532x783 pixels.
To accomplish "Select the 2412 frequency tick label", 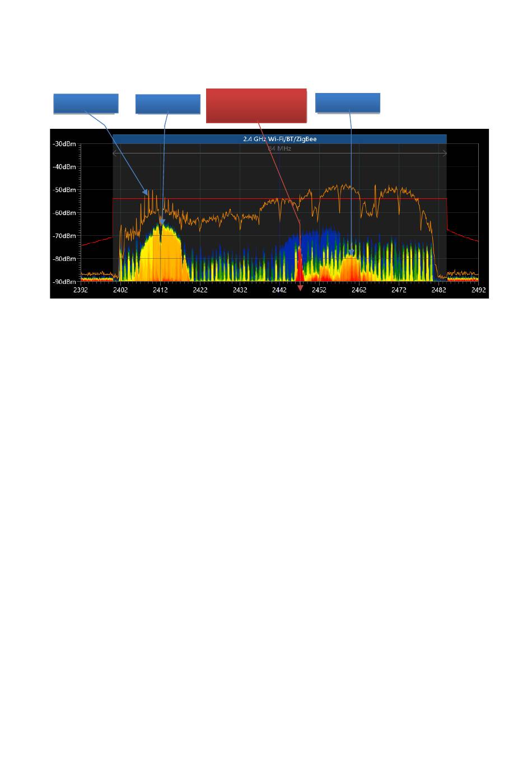I will [160, 290].
